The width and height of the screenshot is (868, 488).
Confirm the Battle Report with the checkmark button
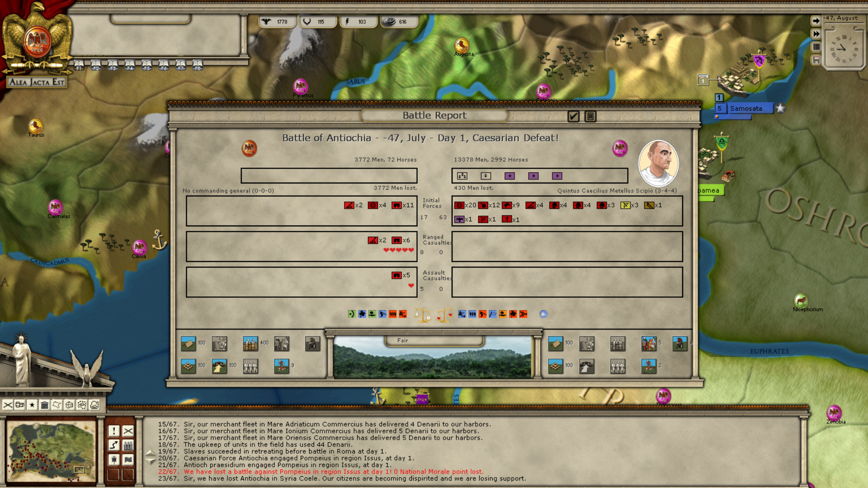tap(573, 117)
